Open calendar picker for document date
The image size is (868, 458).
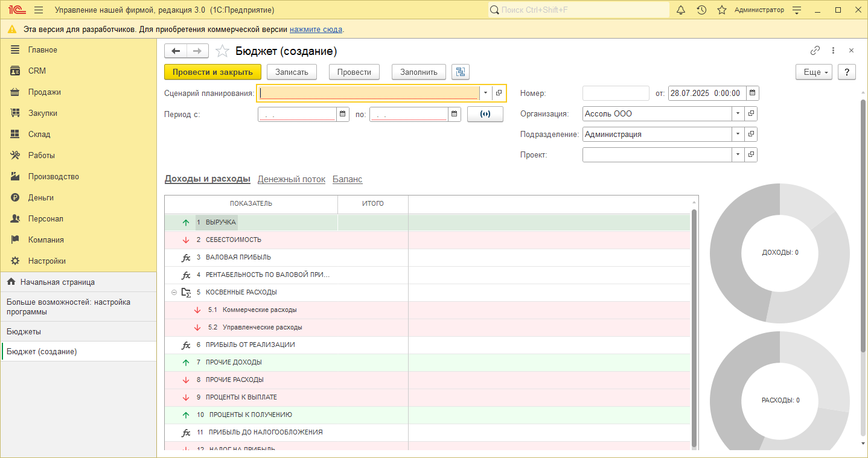coord(752,93)
